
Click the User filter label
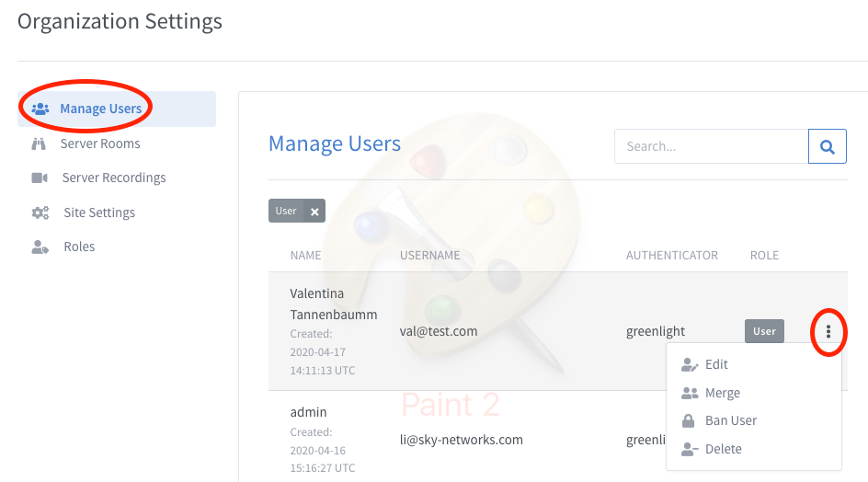(x=286, y=211)
